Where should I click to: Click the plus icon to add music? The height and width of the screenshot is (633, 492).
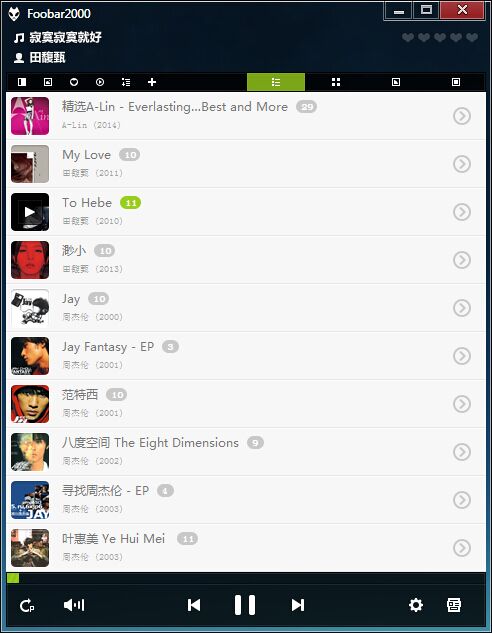tap(152, 82)
